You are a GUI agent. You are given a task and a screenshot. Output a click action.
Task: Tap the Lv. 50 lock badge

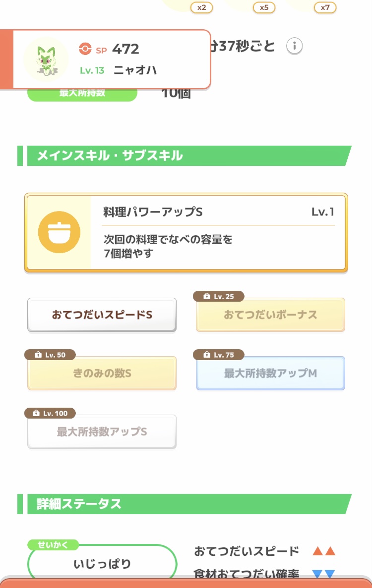point(50,355)
